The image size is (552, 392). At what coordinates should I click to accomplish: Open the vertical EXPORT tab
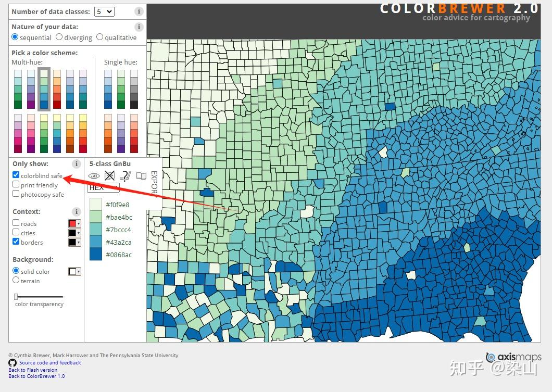click(154, 183)
